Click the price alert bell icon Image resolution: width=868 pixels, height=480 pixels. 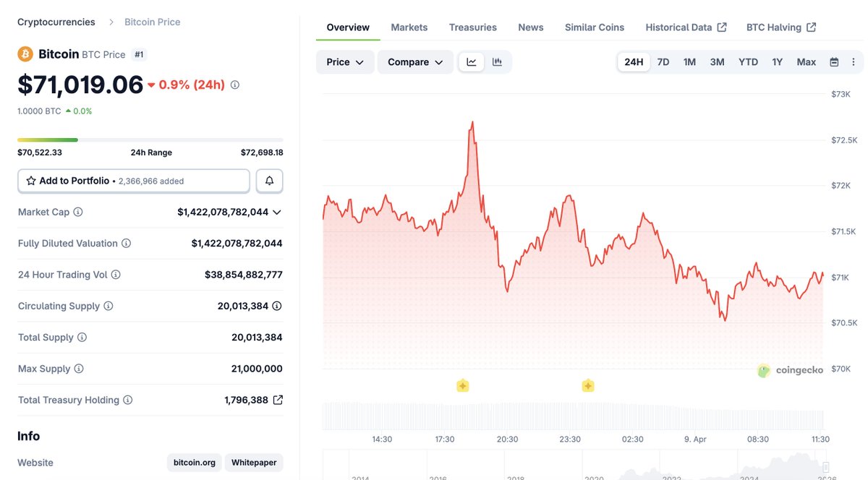click(x=269, y=181)
